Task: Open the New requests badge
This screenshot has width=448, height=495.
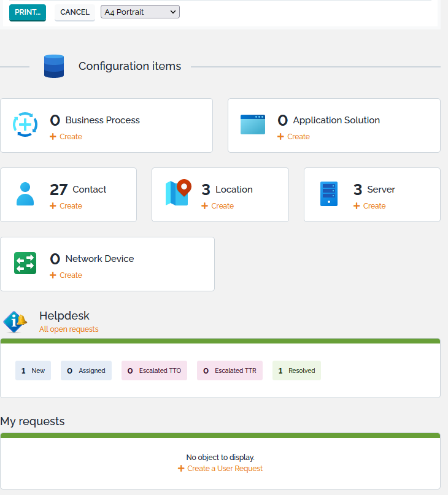Action: pyautogui.click(x=33, y=370)
